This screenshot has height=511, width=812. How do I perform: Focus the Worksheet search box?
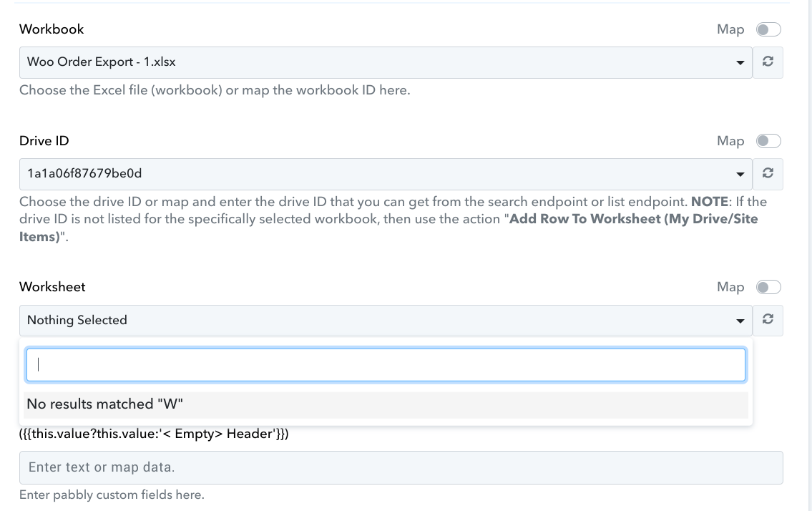click(386, 365)
